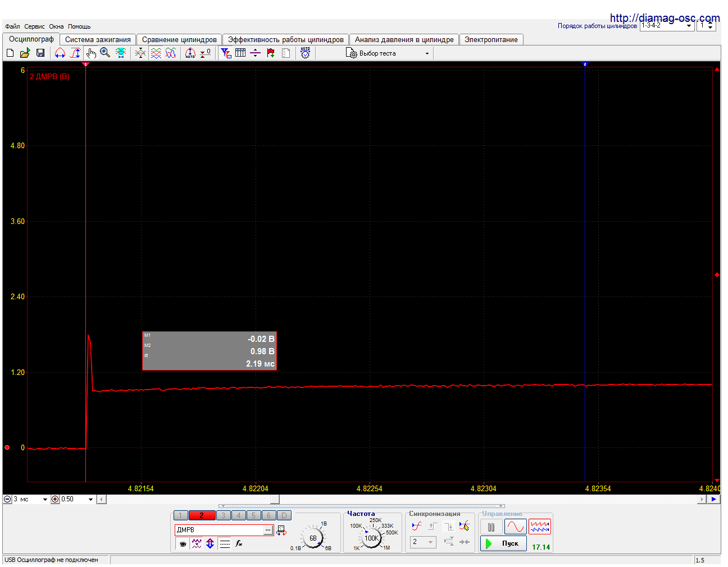Open the channel name ellipsis button

coord(268,530)
